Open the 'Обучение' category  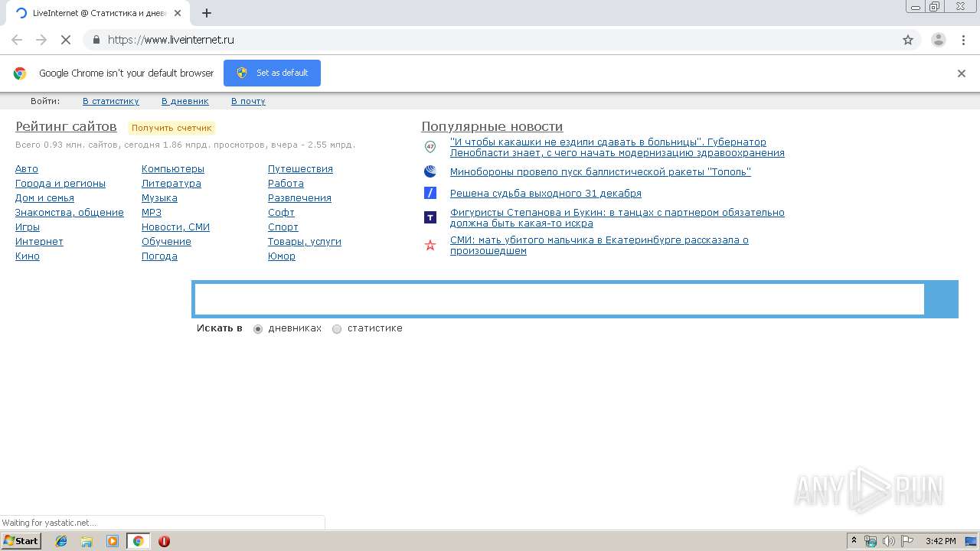pyautogui.click(x=166, y=242)
